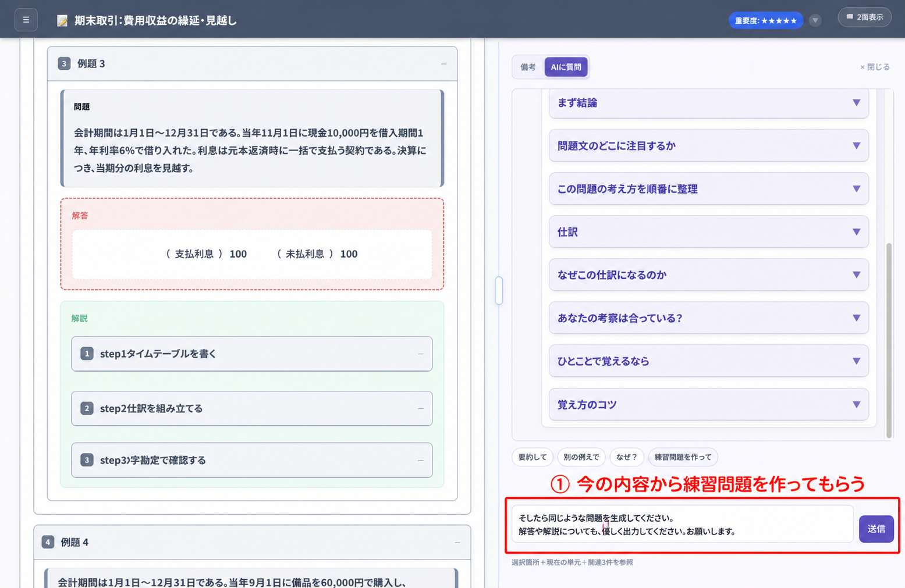Switch to the 備考 tab
The width and height of the screenshot is (905, 588).
pos(528,67)
